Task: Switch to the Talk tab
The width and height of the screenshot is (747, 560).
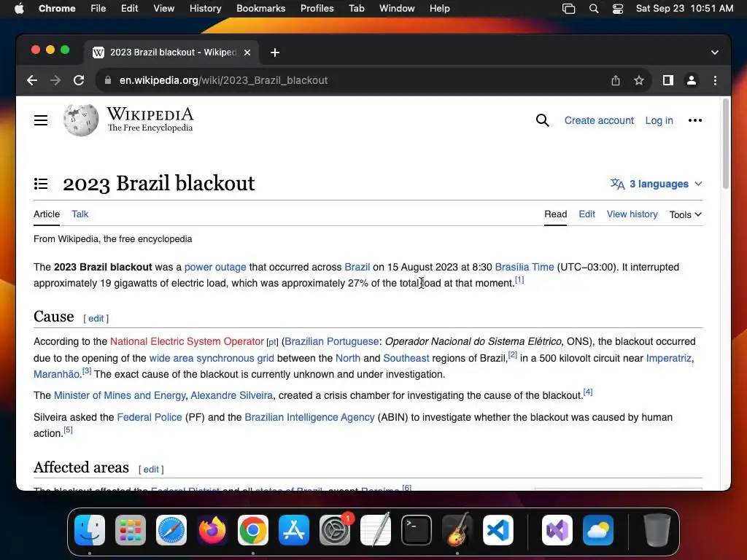Action: point(80,214)
